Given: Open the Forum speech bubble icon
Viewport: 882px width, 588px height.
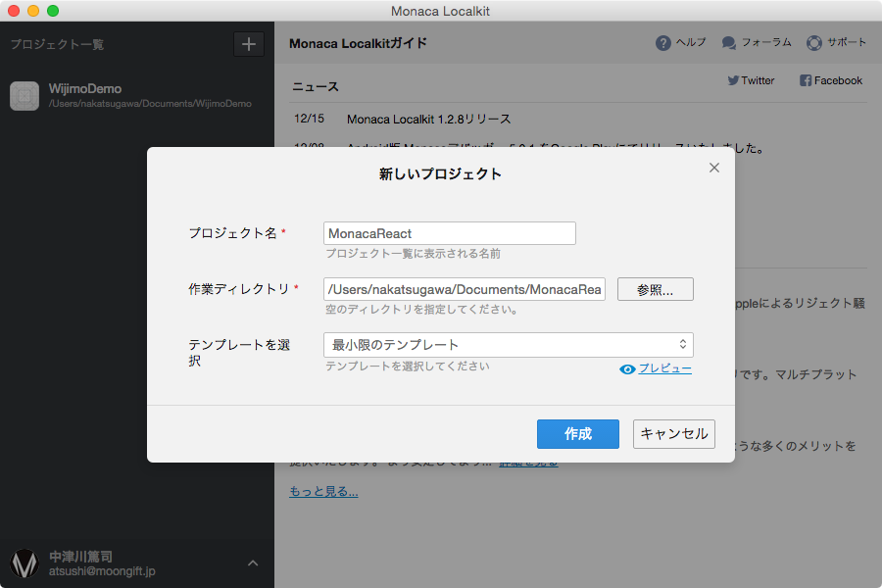Looking at the screenshot, I should 729,43.
